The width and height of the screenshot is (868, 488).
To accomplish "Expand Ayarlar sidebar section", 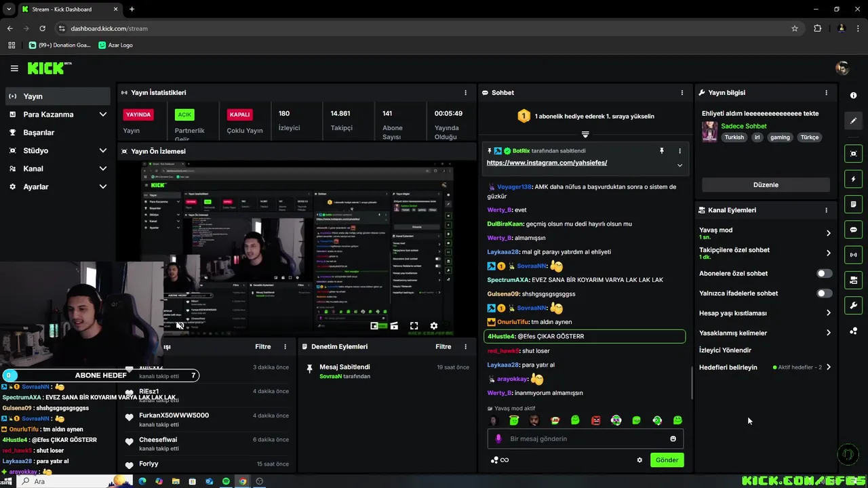I will click(x=103, y=186).
